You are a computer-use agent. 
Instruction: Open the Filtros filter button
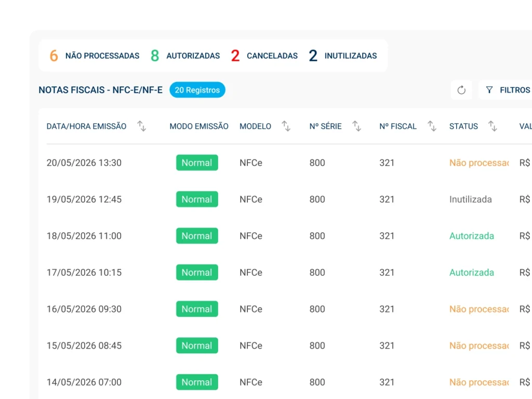(x=506, y=90)
